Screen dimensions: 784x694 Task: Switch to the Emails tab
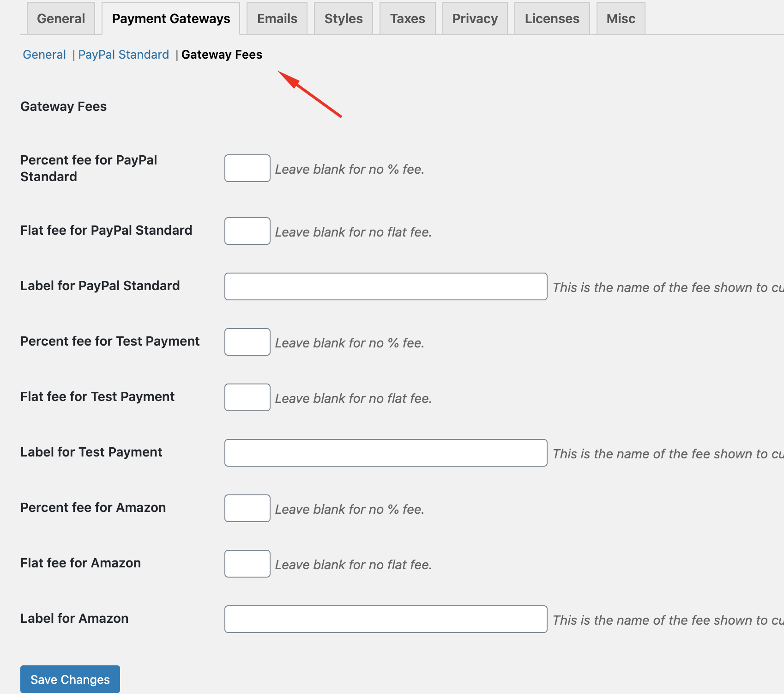[x=277, y=18]
